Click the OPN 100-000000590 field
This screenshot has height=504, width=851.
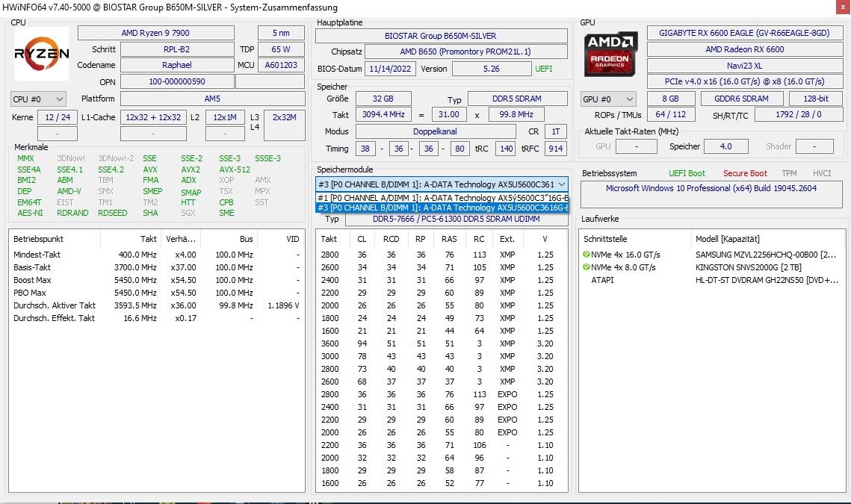pyautogui.click(x=177, y=81)
